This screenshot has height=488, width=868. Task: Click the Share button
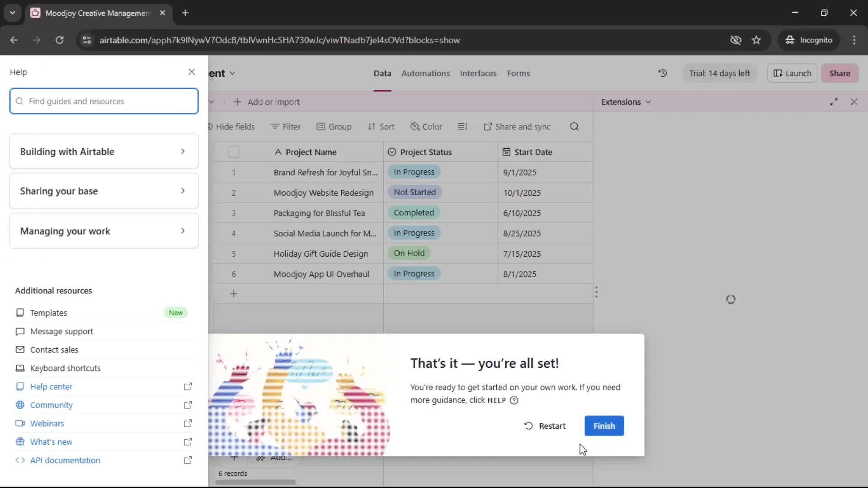point(840,73)
